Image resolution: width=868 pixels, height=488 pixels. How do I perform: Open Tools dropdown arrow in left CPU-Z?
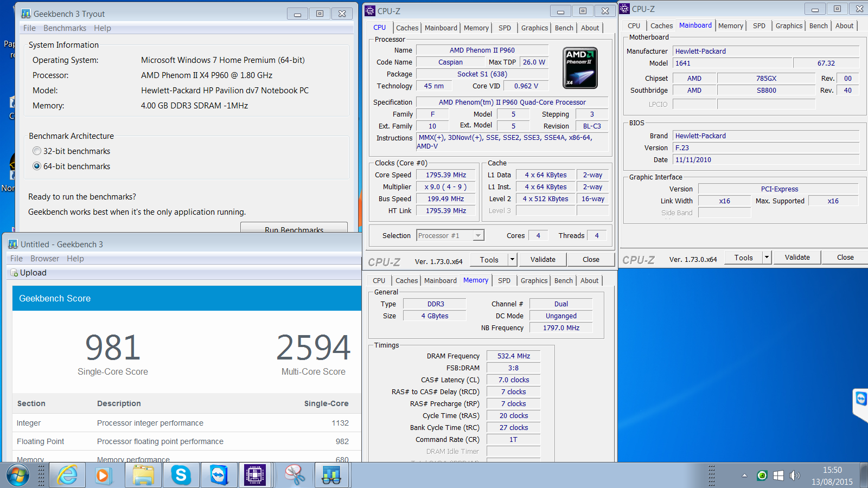[512, 259]
